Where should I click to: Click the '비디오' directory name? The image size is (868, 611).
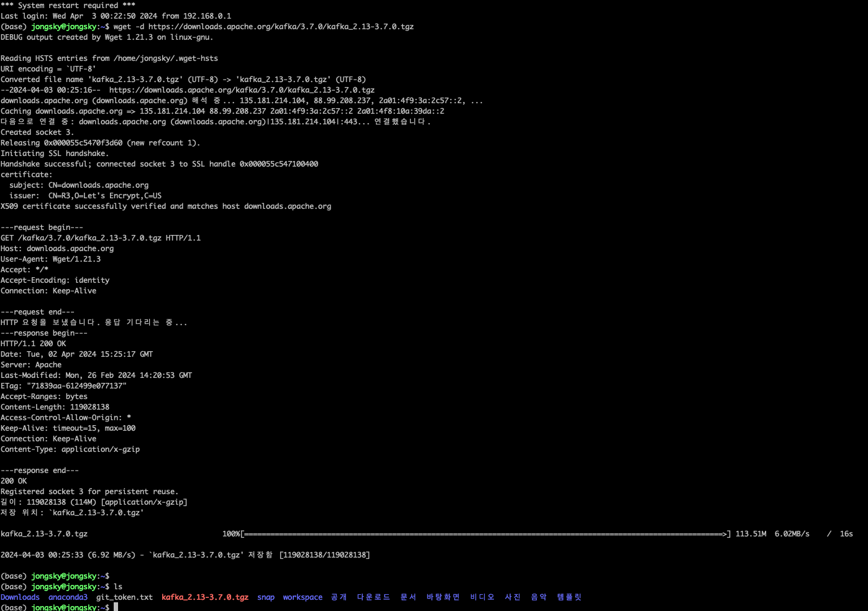[x=482, y=597]
